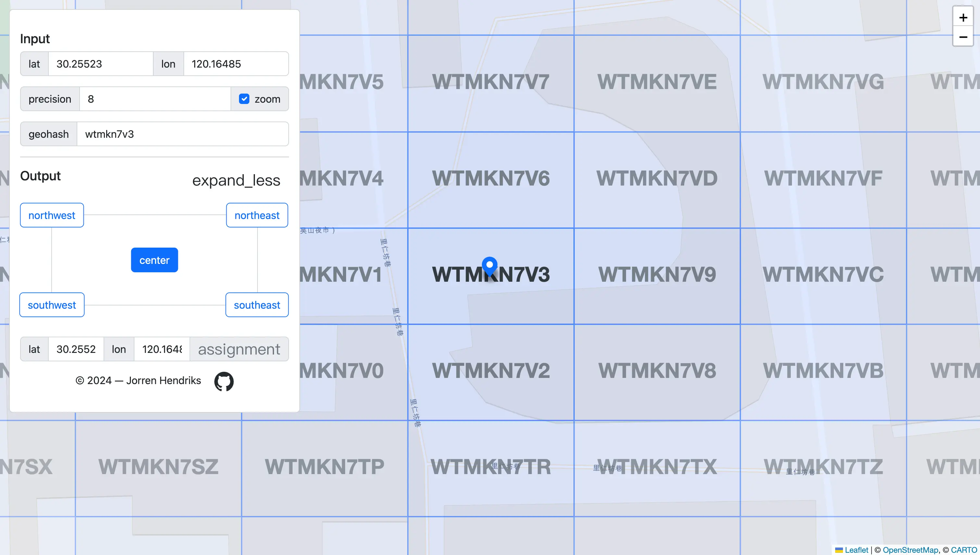Click the WTMKN7VD grid cell
Viewport: 980px width, 555px height.
(657, 180)
